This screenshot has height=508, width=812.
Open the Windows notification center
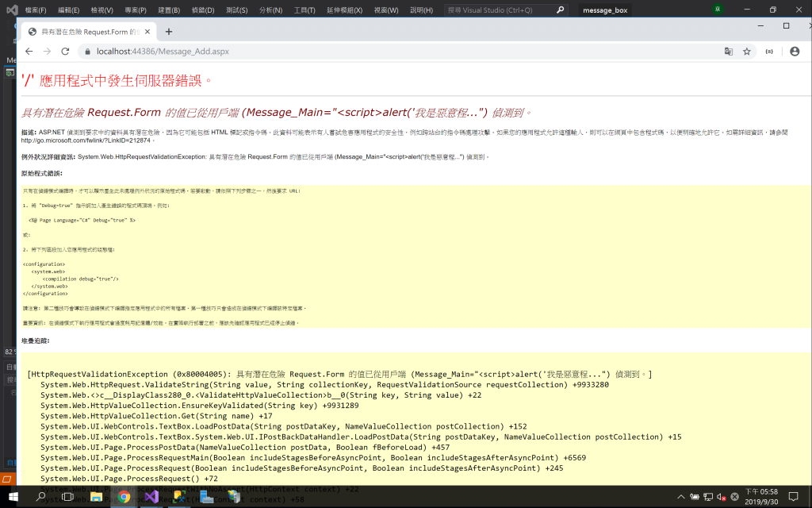793,497
